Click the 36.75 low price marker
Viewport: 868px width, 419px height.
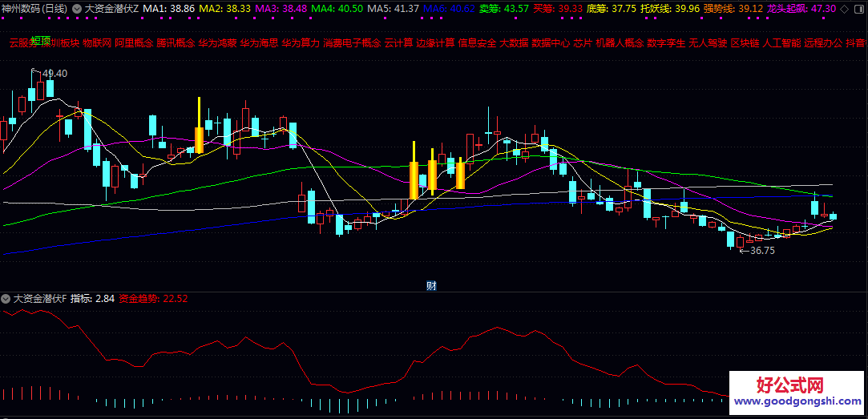click(x=762, y=251)
